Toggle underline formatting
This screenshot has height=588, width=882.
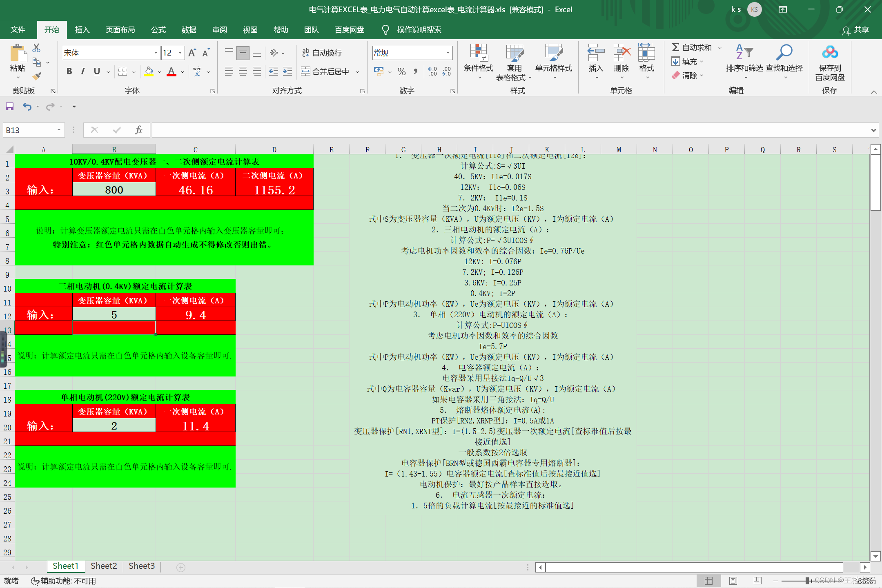97,71
